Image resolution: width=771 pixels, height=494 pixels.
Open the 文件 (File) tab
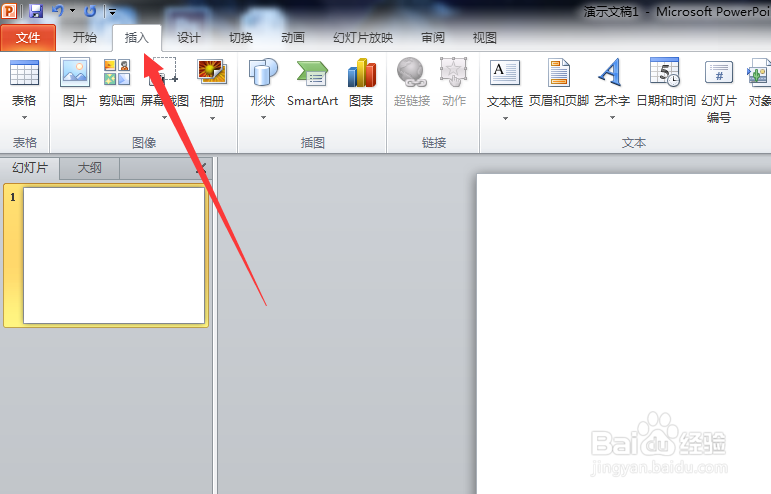coord(28,38)
